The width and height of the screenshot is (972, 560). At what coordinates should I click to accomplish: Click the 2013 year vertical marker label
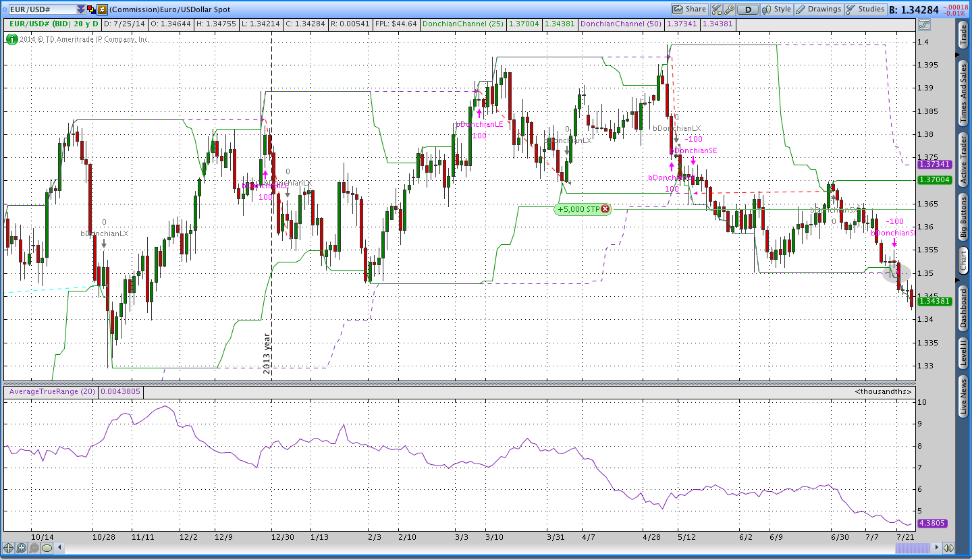[267, 355]
